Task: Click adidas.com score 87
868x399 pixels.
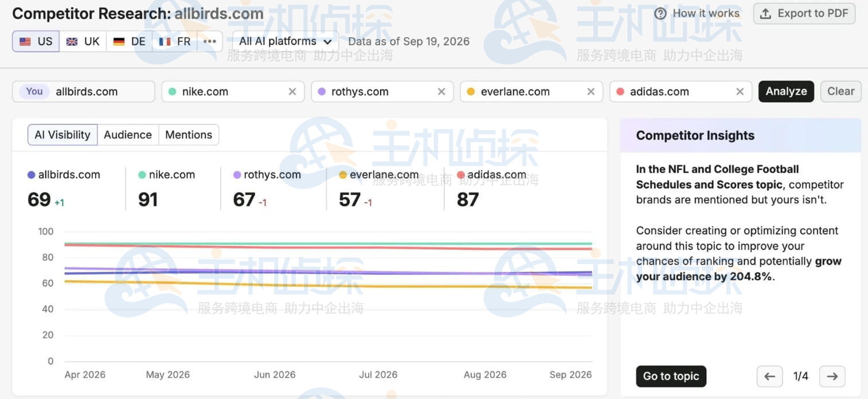Action: pyautogui.click(x=468, y=199)
